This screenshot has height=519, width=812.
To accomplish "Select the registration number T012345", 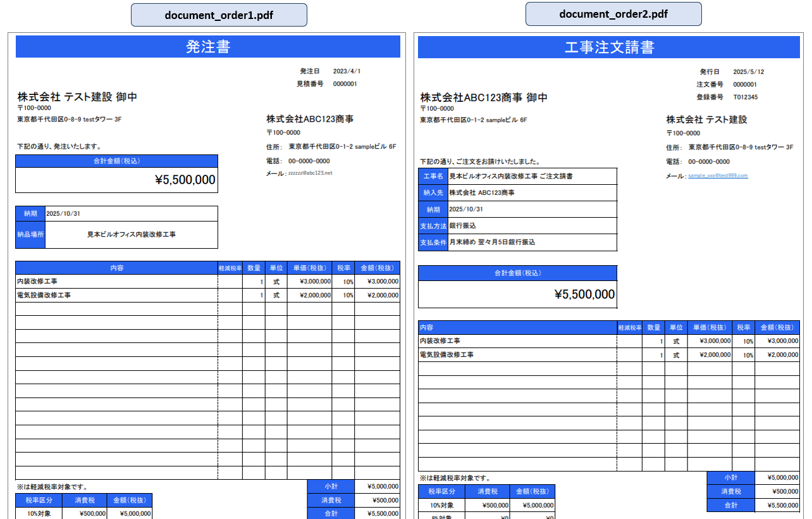I will point(746,97).
